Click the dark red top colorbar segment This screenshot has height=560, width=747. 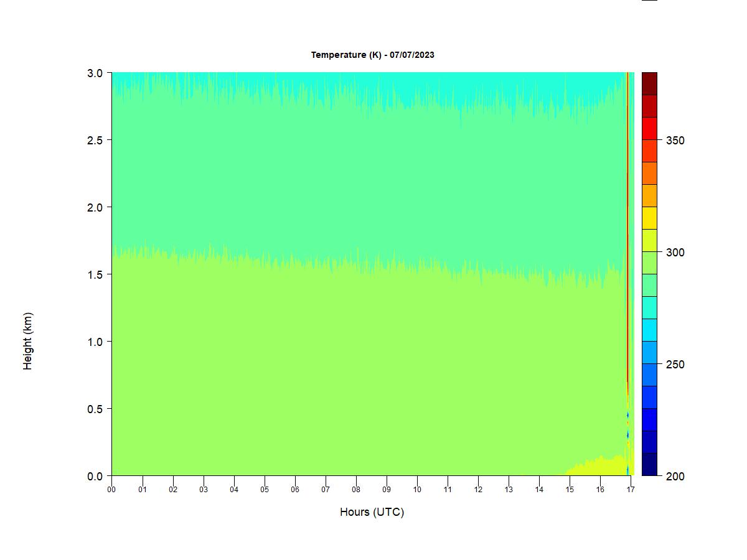click(x=649, y=83)
